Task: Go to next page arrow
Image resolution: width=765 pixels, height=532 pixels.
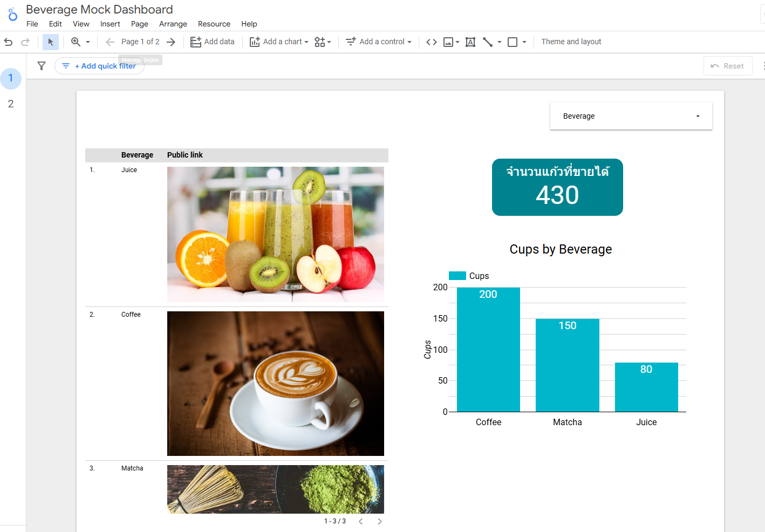Action: point(171,42)
